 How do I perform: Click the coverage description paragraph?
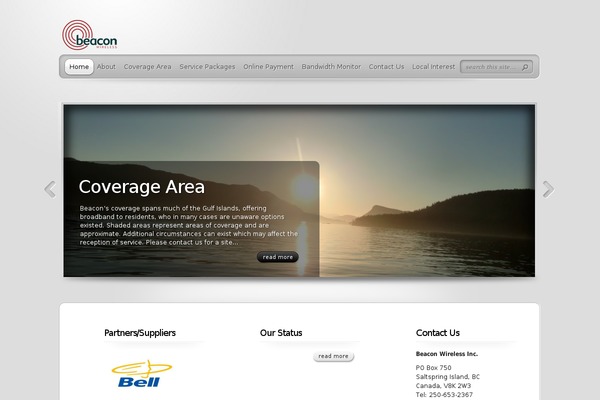point(189,225)
